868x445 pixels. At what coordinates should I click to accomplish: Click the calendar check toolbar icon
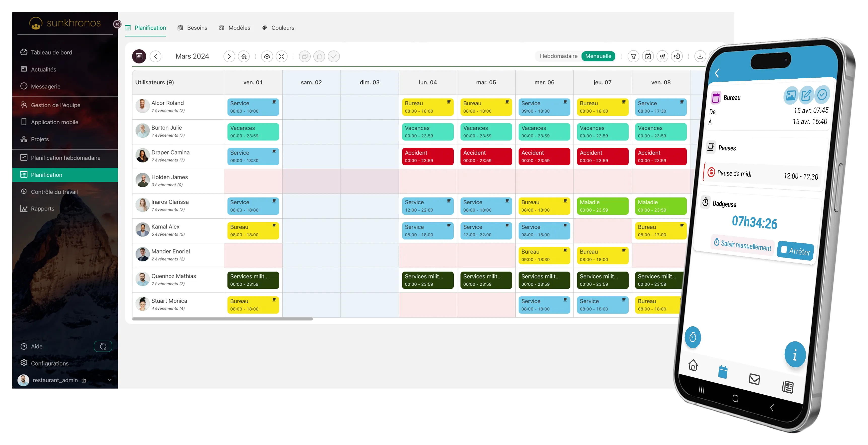click(x=648, y=56)
